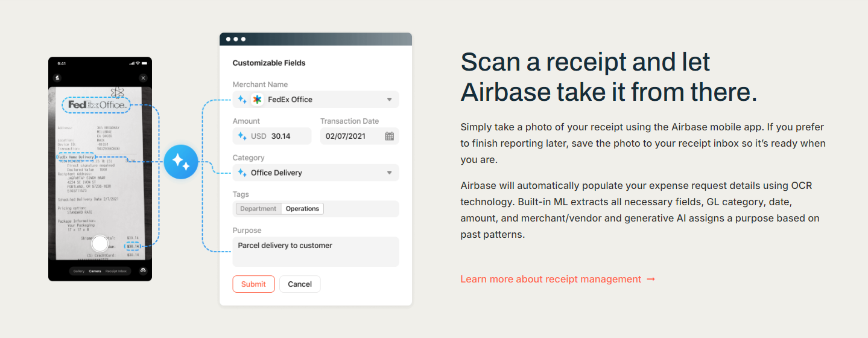Screen dimensions: 868x338
Task: Select Camera tab on phone
Action: (95, 272)
